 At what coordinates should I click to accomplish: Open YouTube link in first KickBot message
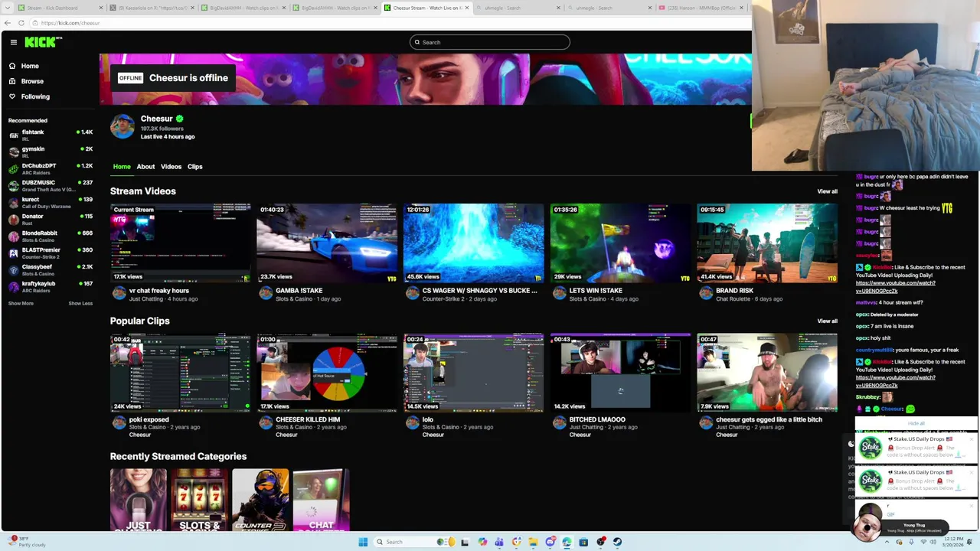click(x=896, y=287)
